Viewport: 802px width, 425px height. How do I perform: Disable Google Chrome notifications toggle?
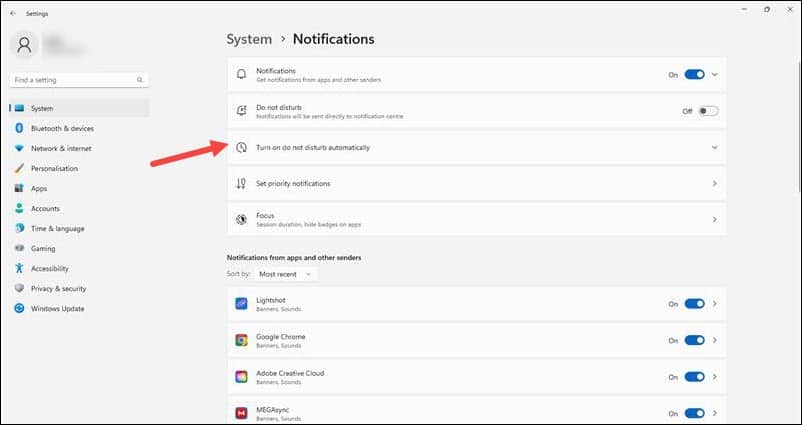coord(695,340)
